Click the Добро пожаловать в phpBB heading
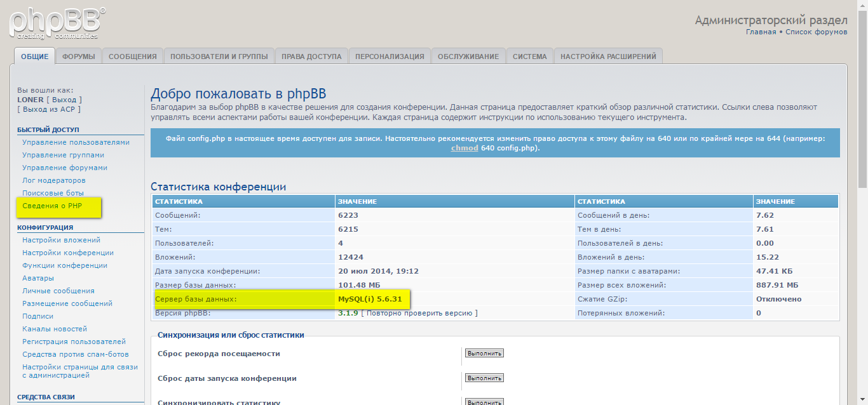This screenshot has height=405, width=868. [238, 94]
